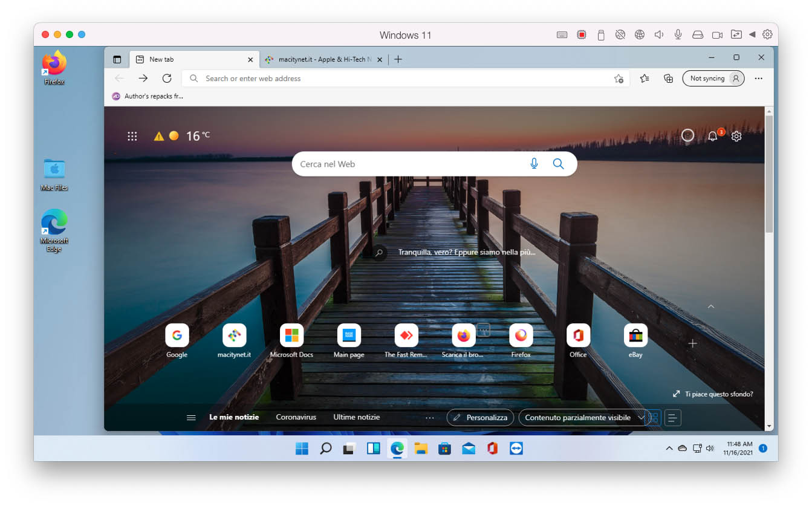Open the Scarica il bro... quick link
Image resolution: width=812 pixels, height=506 pixels.
coord(463,336)
